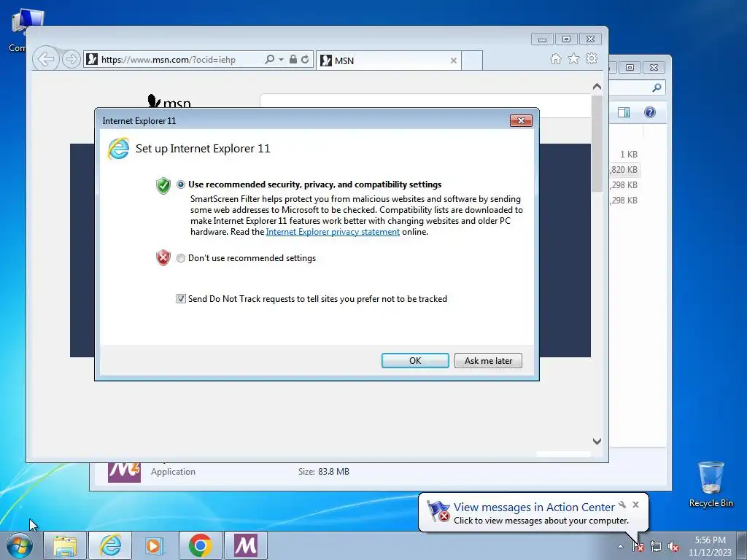Click the Internet Explorer logo in dialog
The height and width of the screenshot is (560, 747).
(118, 149)
